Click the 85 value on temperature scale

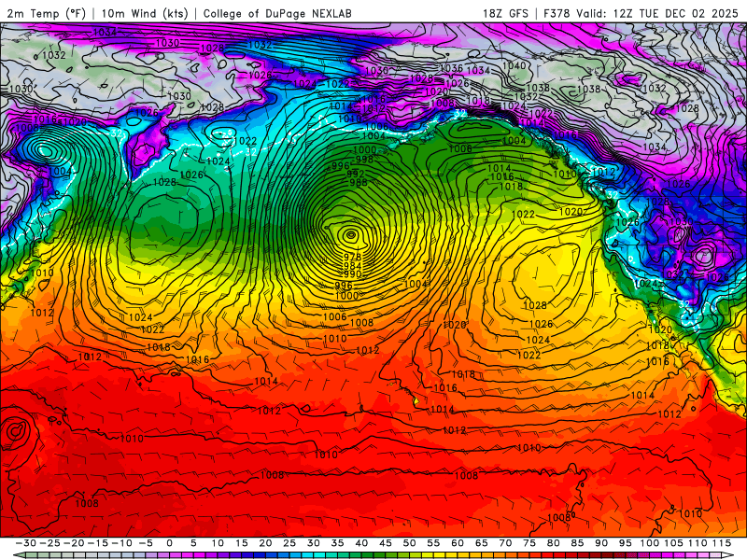point(577,543)
